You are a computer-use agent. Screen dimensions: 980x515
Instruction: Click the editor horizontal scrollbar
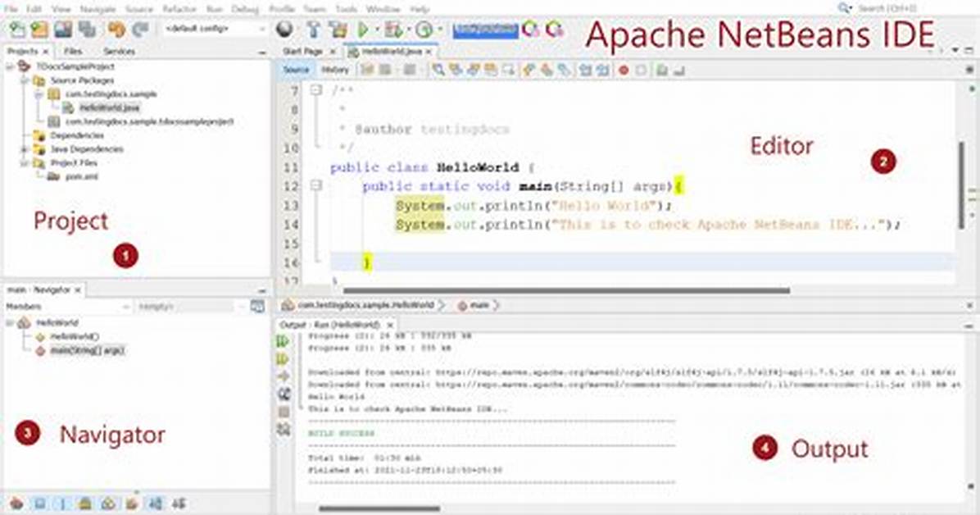coord(566,290)
